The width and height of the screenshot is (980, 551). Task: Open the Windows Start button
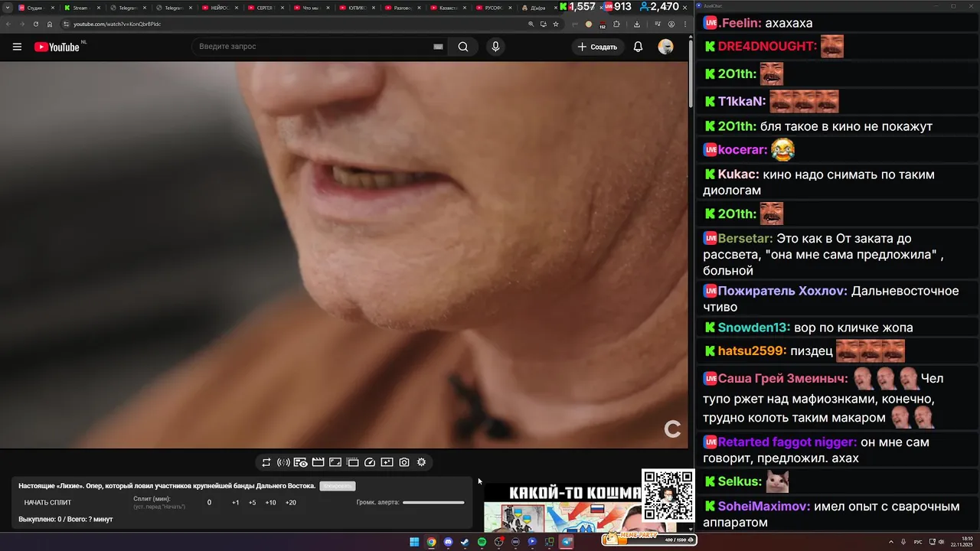pos(414,542)
